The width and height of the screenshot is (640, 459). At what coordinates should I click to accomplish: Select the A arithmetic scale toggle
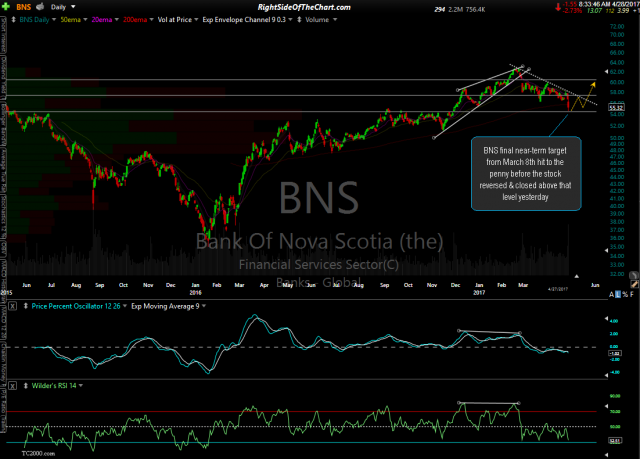(x=611, y=294)
